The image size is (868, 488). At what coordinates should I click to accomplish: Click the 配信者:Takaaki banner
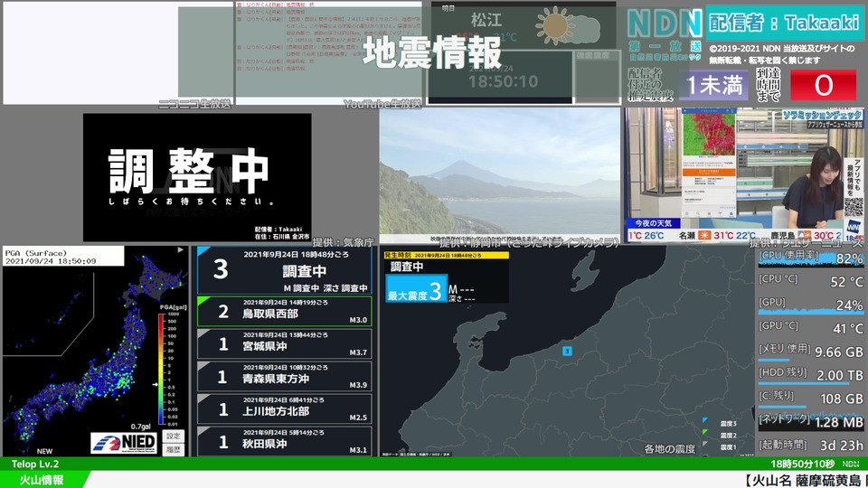[x=784, y=23]
